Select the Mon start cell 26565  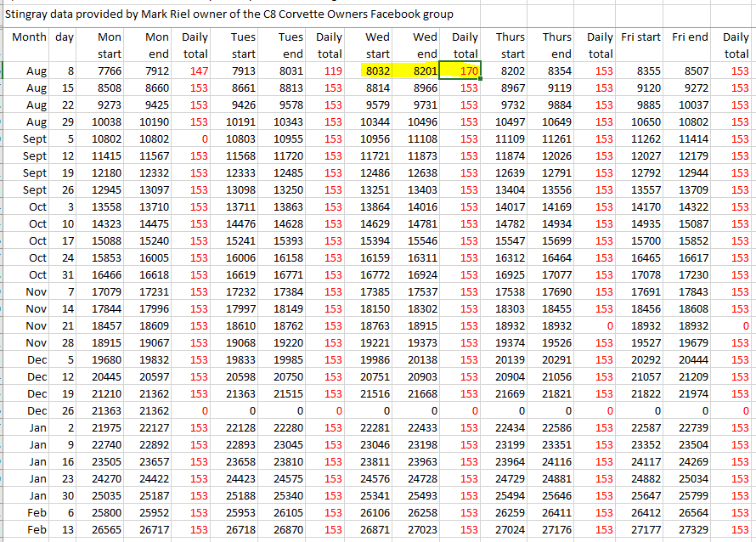pos(104,529)
